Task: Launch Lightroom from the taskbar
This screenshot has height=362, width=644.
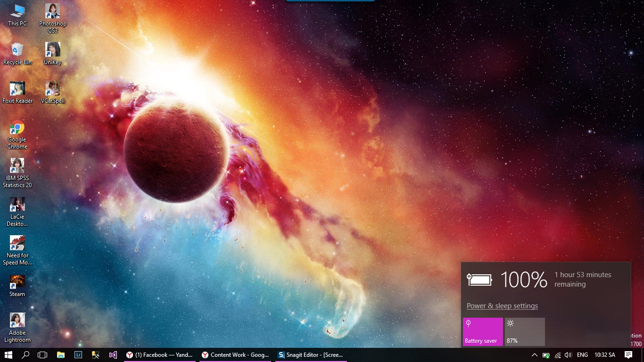Action: pos(78,355)
